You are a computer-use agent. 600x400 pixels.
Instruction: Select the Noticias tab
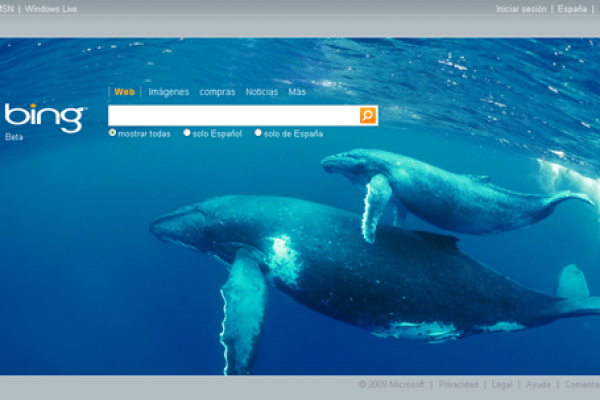tap(262, 92)
